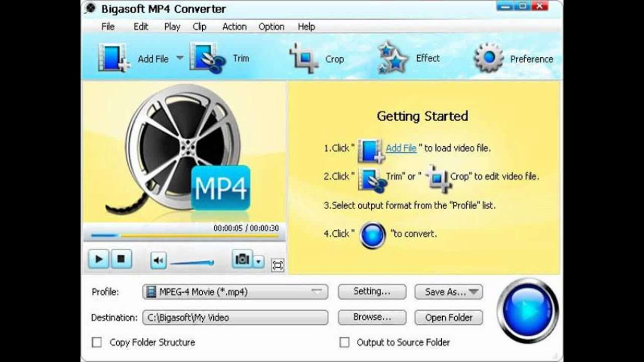Image resolution: width=644 pixels, height=362 pixels.
Task: Open the Profile format dropdown
Action: click(235, 292)
